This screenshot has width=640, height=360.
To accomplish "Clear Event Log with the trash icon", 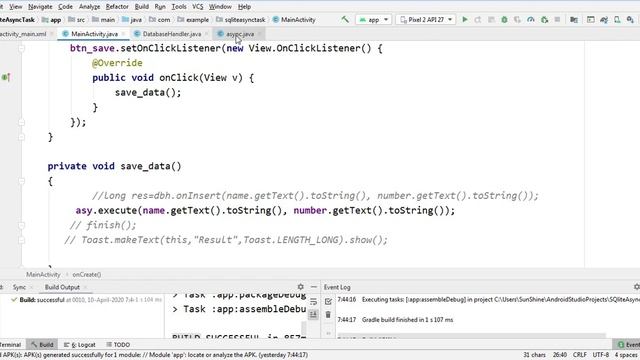I will pyautogui.click(x=328, y=315).
